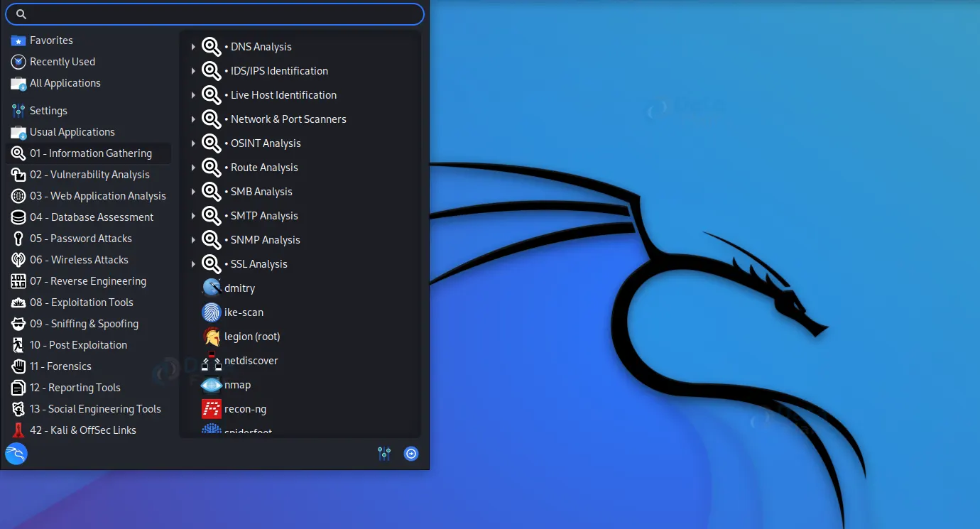
Task: Select 01 - Information Gathering category
Action: [x=88, y=153]
